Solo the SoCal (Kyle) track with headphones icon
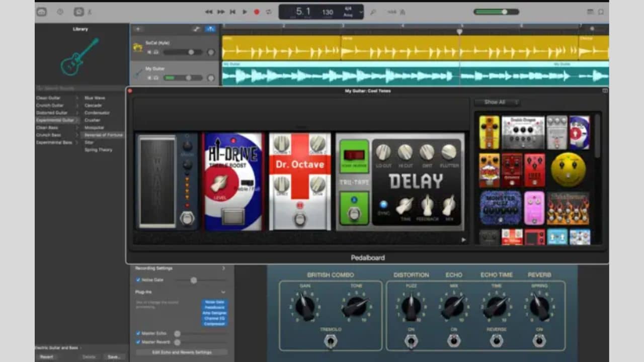The width and height of the screenshot is (644, 362). click(x=156, y=52)
